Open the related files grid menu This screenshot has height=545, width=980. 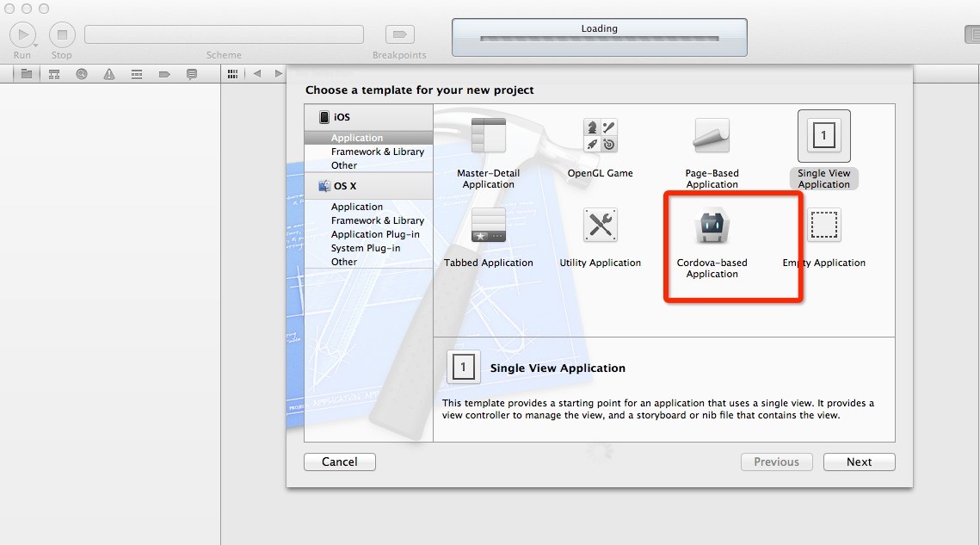(232, 74)
